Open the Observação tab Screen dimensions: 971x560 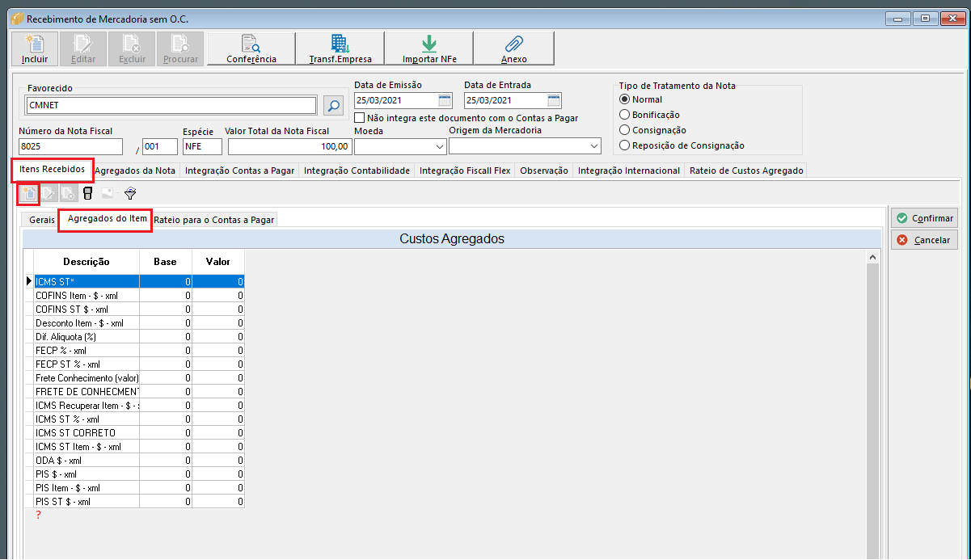(543, 171)
